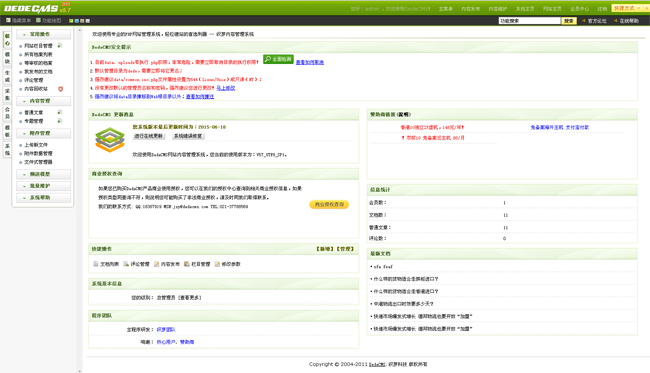
Task: Collapse the 附件管理 menu section
Action: click(44, 133)
